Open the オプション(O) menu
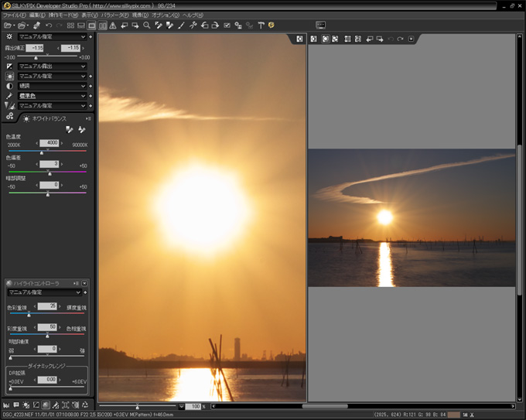The width and height of the screenshot is (526, 420). pos(165,15)
